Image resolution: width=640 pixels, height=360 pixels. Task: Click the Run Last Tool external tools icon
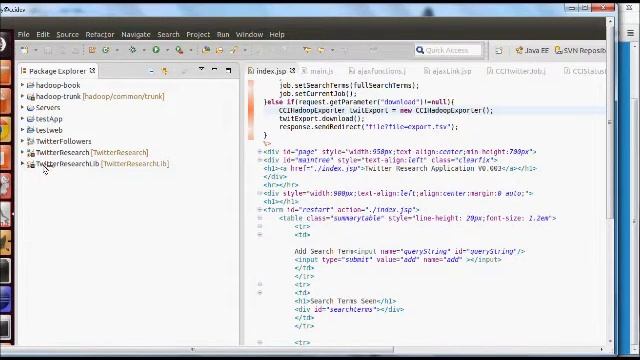(179, 50)
